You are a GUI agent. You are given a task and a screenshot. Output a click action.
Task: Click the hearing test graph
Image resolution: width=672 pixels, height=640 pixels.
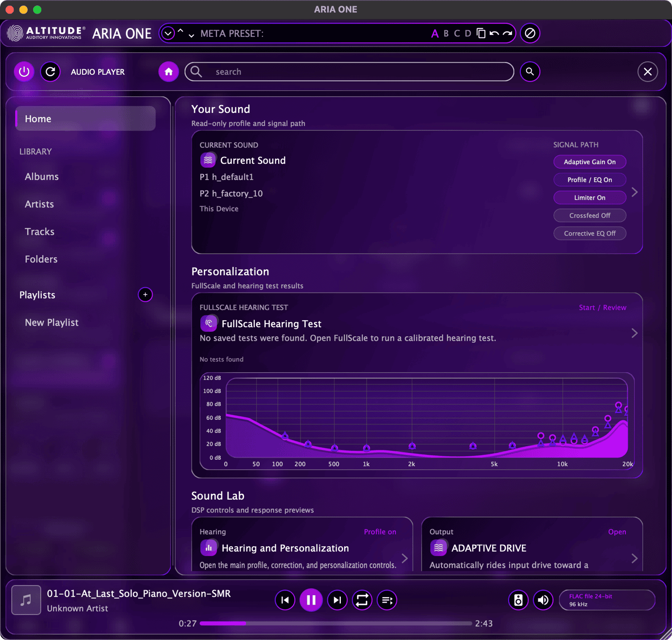point(417,421)
